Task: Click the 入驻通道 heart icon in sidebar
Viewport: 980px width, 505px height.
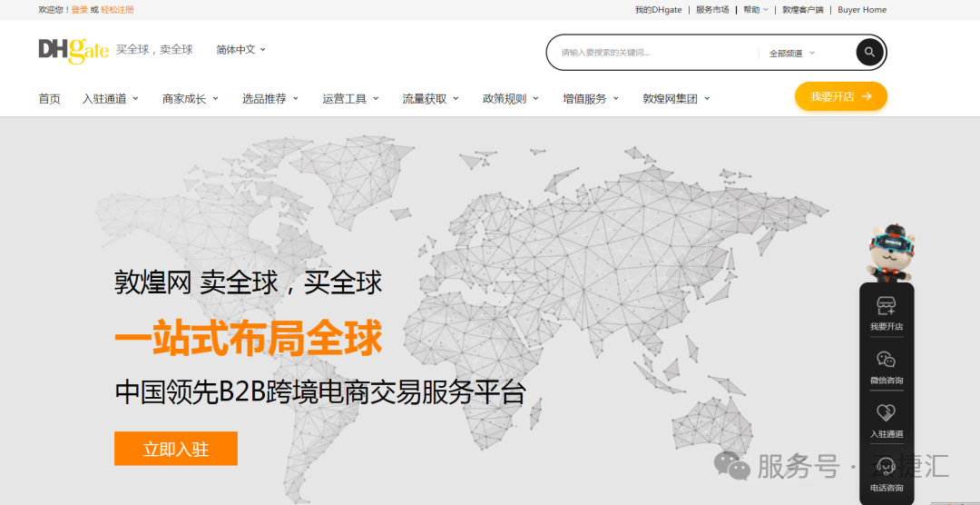Action: (x=887, y=413)
